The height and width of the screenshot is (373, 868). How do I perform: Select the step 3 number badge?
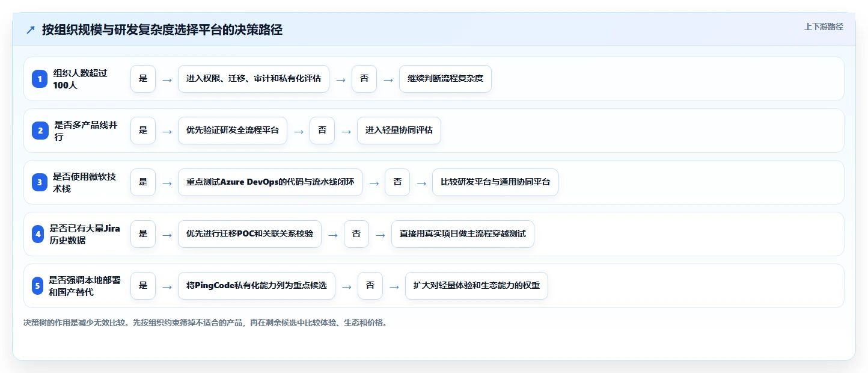(40, 182)
